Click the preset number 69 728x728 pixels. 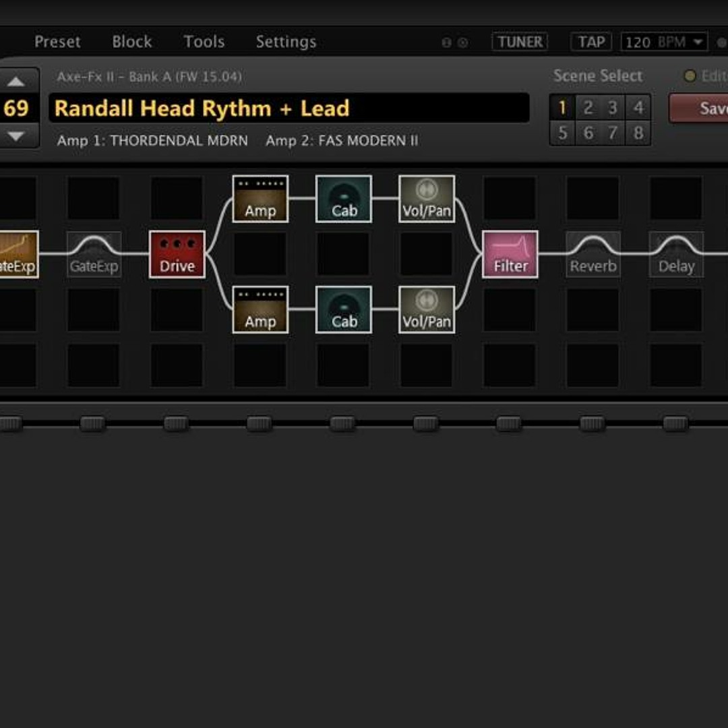(x=16, y=108)
